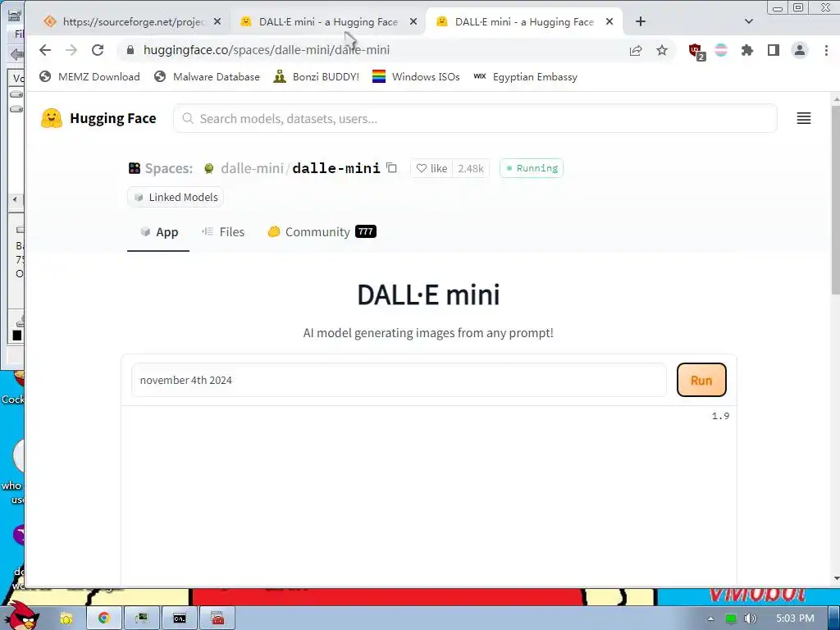840x630 pixels.
Task: Close the middle DALL·E mini tab
Action: pyautogui.click(x=413, y=21)
